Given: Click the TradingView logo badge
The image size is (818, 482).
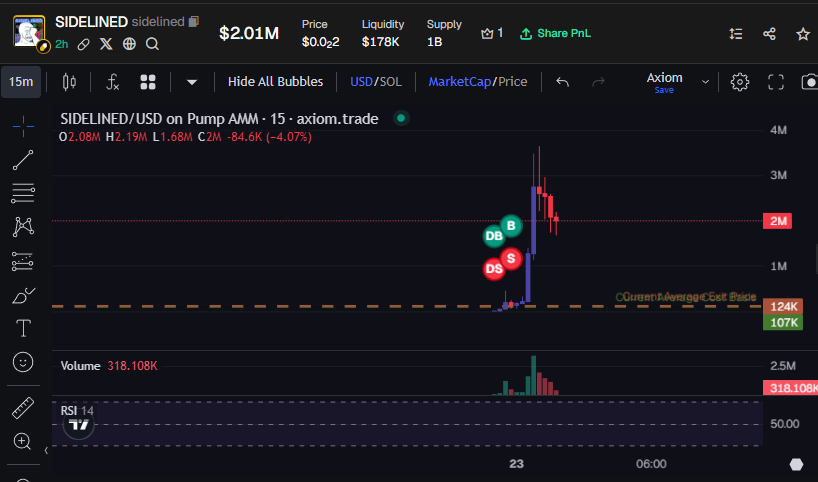Looking at the screenshot, I should 79,425.
